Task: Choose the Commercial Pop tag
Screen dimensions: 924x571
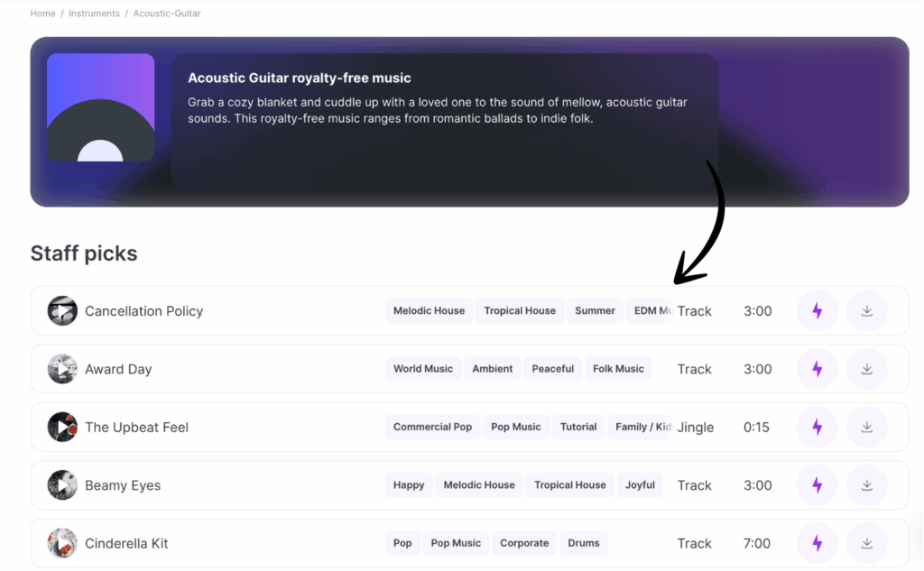Action: coord(432,427)
